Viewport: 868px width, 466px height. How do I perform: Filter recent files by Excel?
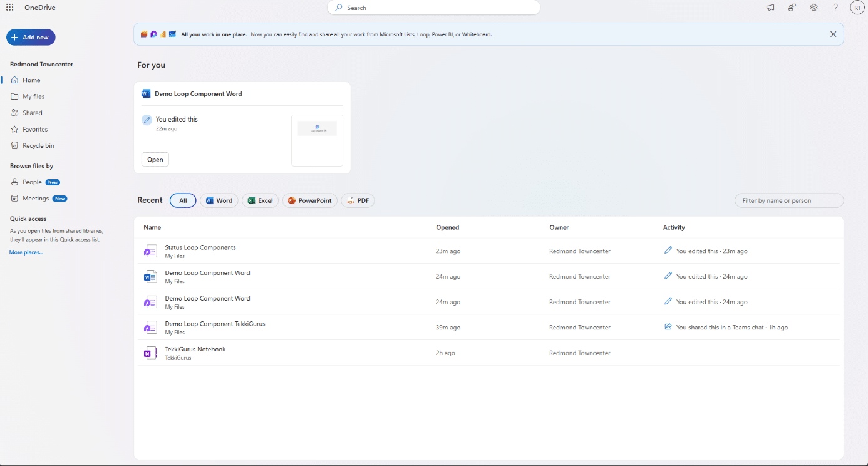click(x=260, y=200)
